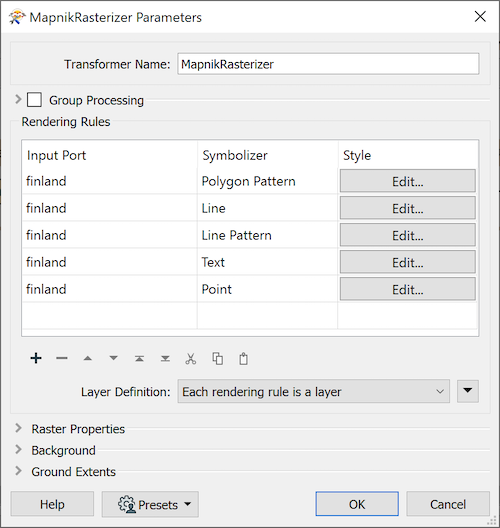
Task: Click the FME transformer icon in title bar
Action: coord(17,17)
